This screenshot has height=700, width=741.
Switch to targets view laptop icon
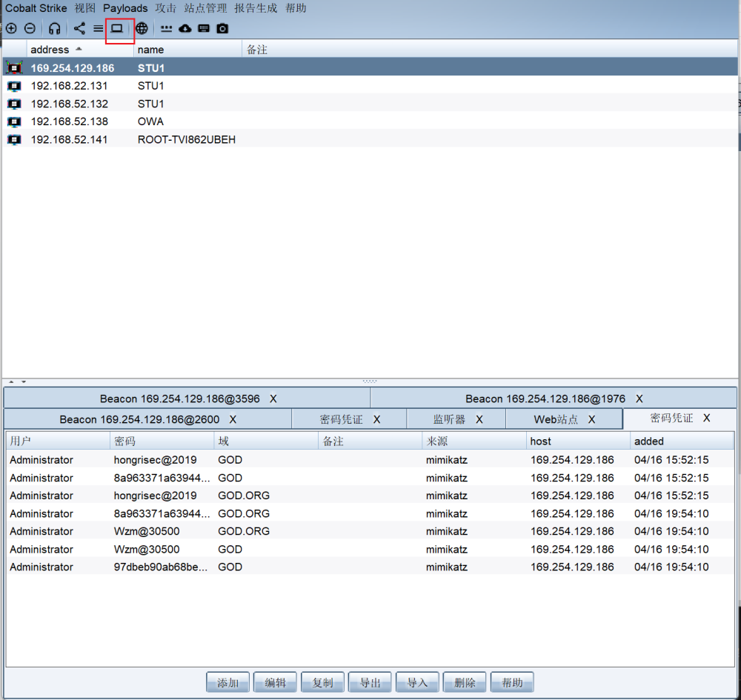point(117,29)
